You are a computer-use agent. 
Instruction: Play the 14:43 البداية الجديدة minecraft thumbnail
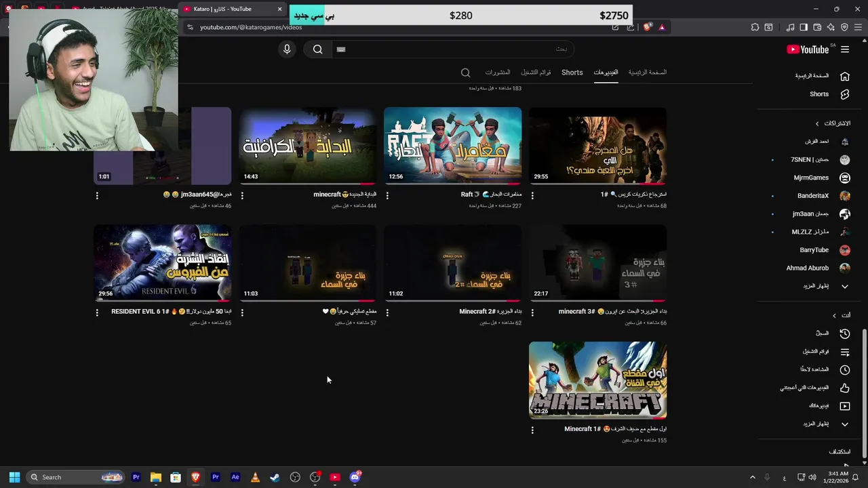click(x=307, y=146)
